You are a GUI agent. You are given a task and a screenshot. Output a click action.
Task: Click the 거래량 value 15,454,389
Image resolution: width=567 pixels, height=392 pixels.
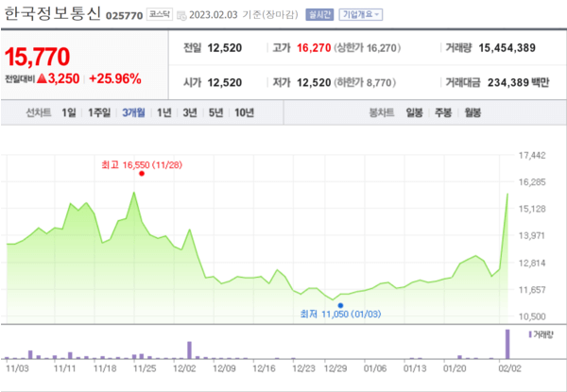507,48
